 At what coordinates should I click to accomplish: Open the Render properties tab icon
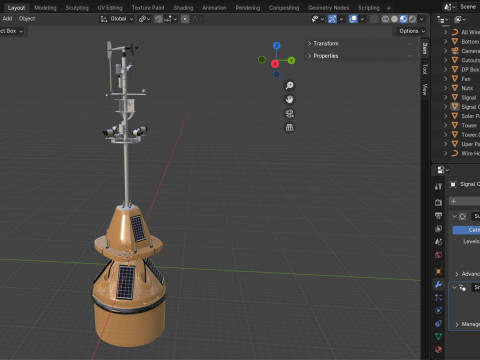[x=438, y=202]
